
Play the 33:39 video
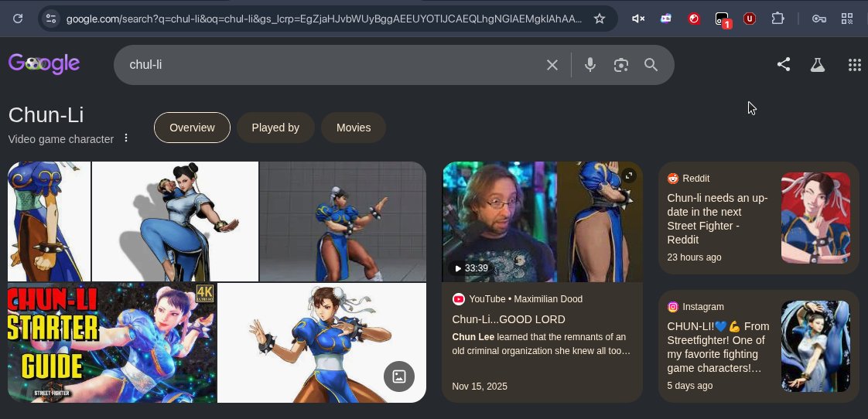pyautogui.click(x=472, y=268)
